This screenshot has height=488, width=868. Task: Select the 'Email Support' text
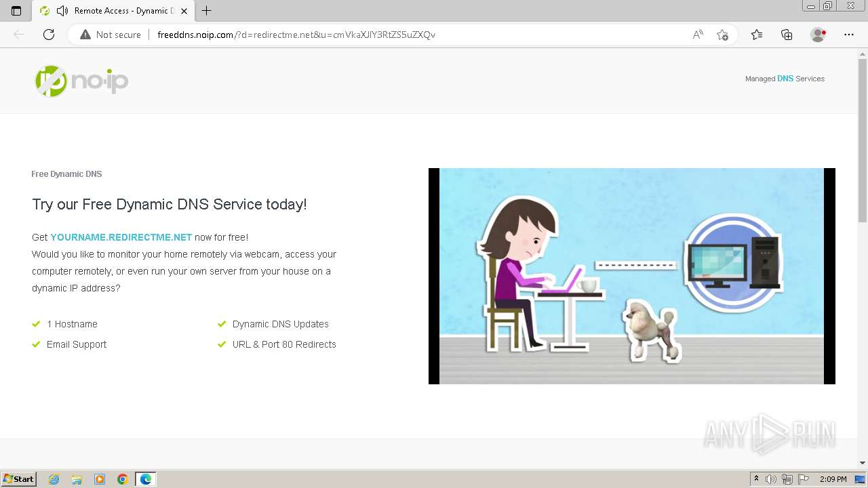[77, 344]
